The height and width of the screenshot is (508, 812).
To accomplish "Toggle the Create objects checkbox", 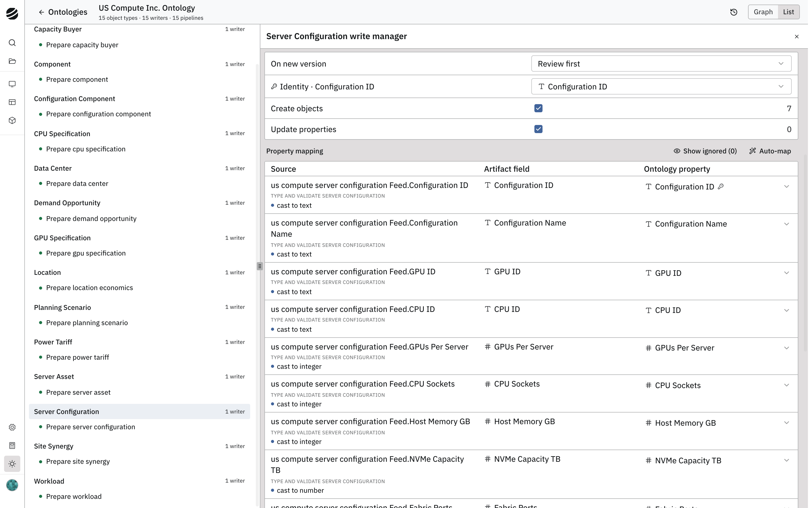I will click(538, 108).
